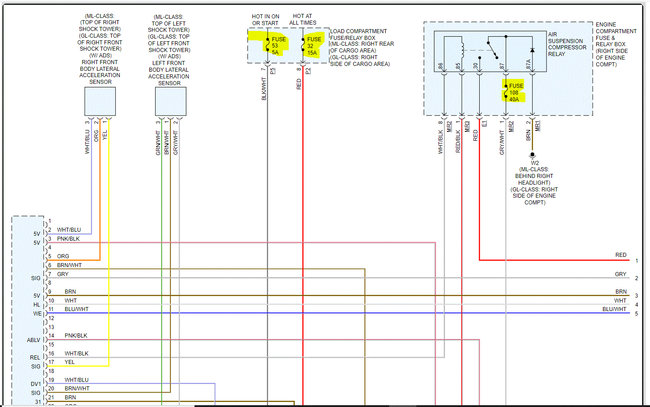Click the W2 ground splice dot
Image resolution: width=650 pixels, height=407 pixels.
click(532, 155)
